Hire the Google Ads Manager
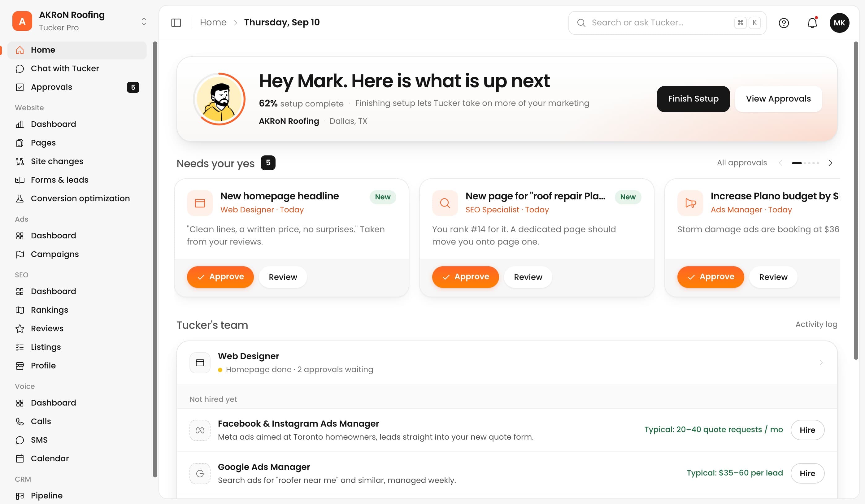This screenshot has width=865, height=504. pos(807,473)
